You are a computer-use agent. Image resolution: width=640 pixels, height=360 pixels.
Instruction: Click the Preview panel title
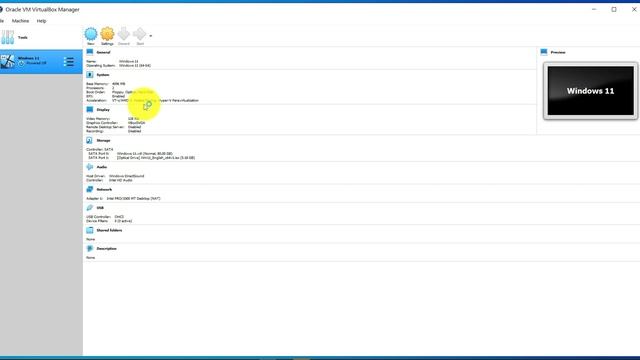tap(558, 52)
